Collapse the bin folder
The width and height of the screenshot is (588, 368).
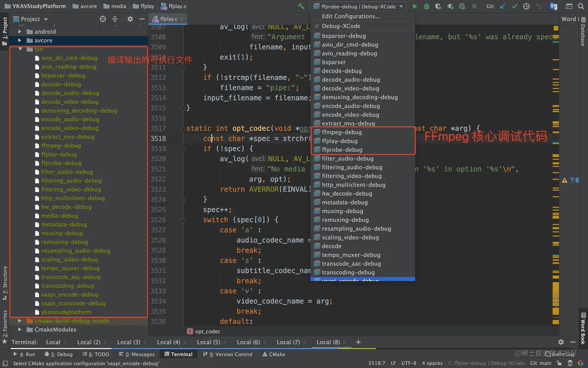20,49
